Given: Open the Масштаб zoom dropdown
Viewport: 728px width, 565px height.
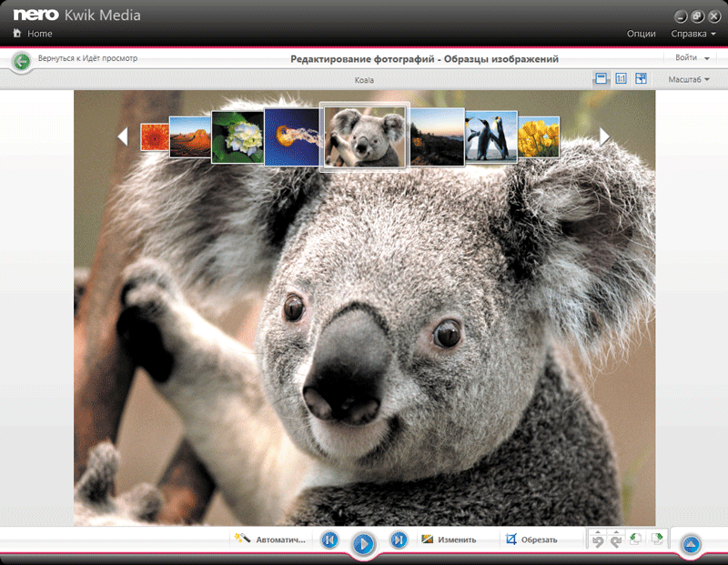Looking at the screenshot, I should 689,80.
